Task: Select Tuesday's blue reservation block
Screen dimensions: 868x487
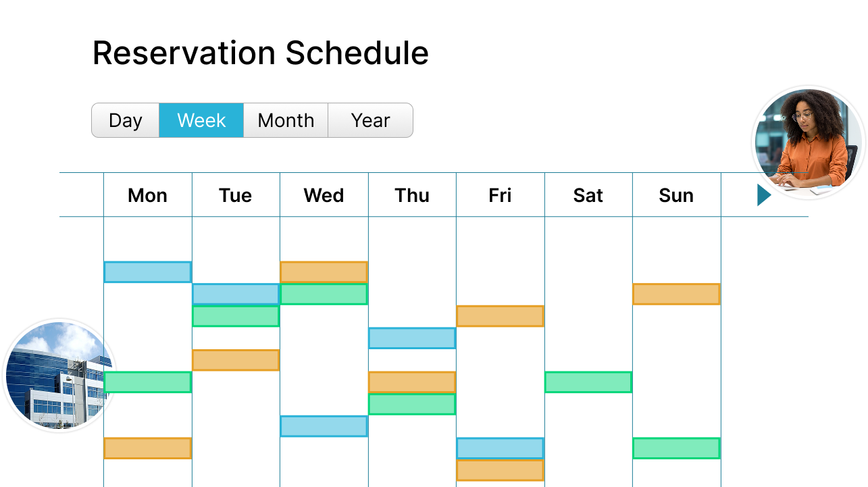Action: [235, 294]
